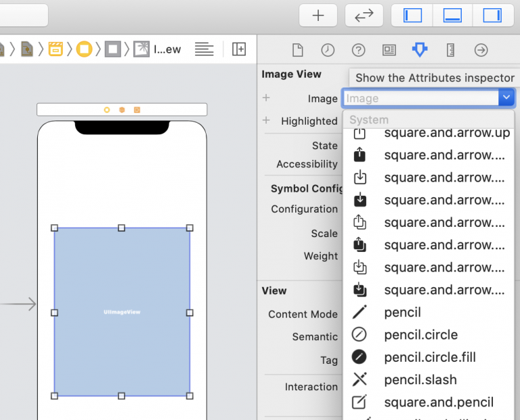Open the Quick Help inspector
Image resolution: width=520 pixels, height=420 pixels.
click(x=358, y=50)
